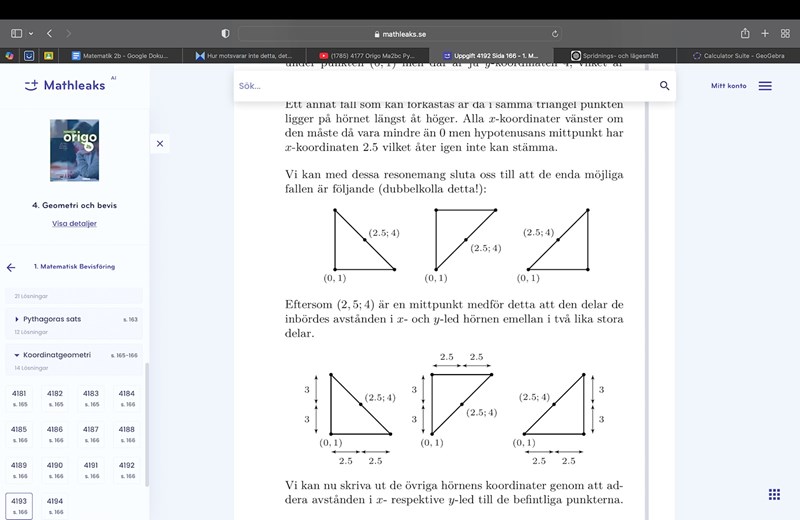800x520 pixels.
Task: Collapse the Koordinatgeometri section
Action: click(x=17, y=355)
